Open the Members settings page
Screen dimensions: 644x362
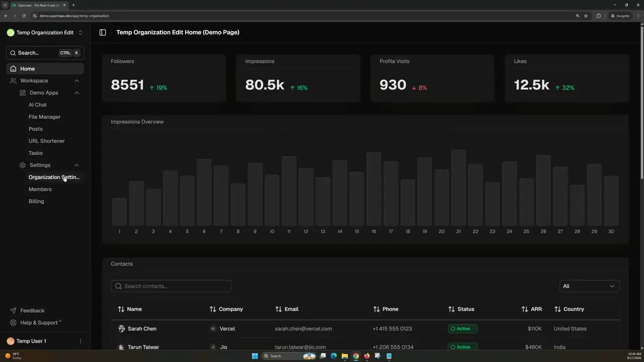pyautogui.click(x=40, y=189)
